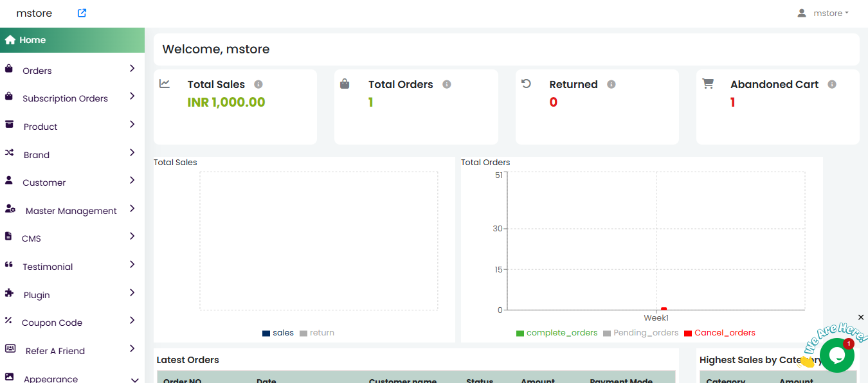The height and width of the screenshot is (383, 868).
Task: Toggle the Cancel_orders legend series
Action: [x=719, y=333]
